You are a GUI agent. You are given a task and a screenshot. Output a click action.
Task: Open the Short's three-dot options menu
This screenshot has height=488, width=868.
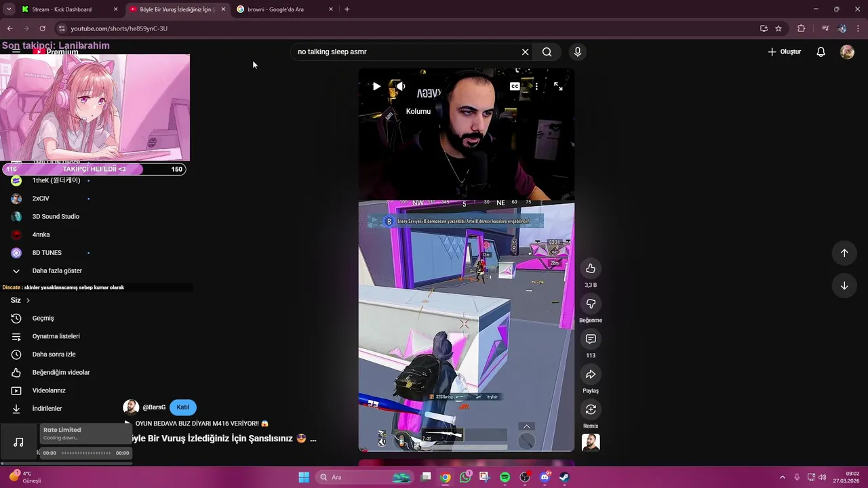pos(536,86)
